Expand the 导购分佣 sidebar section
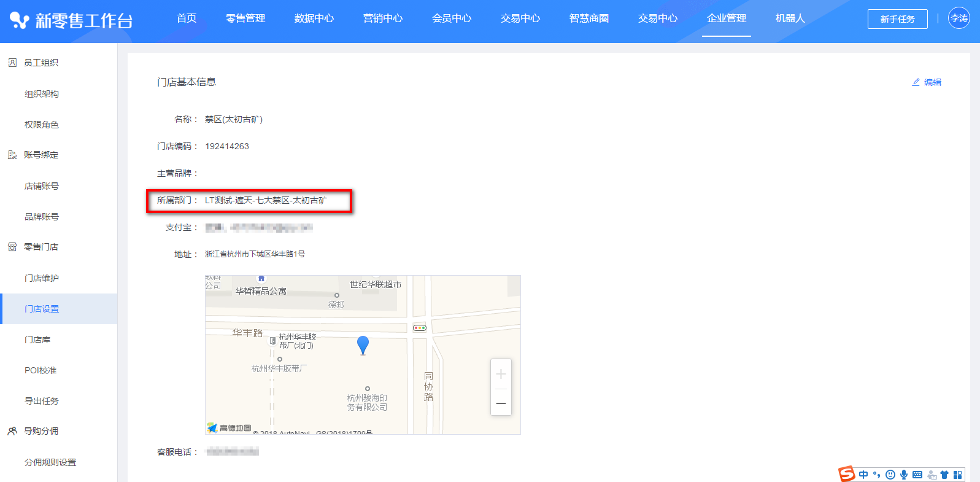The height and width of the screenshot is (482, 980). 41,431
